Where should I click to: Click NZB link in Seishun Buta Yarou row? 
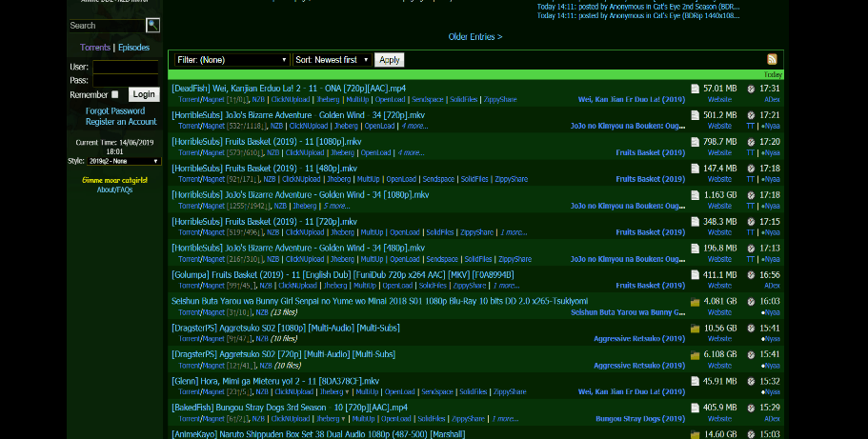pos(262,312)
